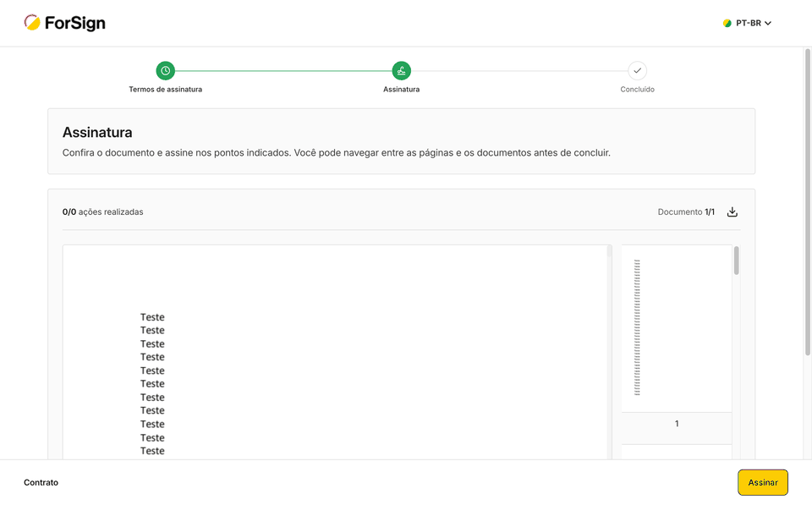Download the document using the download icon
Image resolution: width=812 pixels, height=505 pixels.
click(732, 211)
